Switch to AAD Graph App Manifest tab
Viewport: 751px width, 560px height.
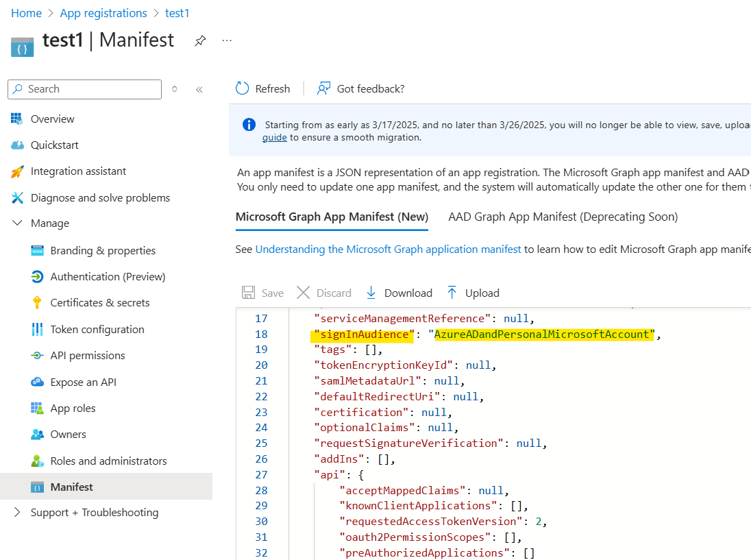[x=563, y=217]
